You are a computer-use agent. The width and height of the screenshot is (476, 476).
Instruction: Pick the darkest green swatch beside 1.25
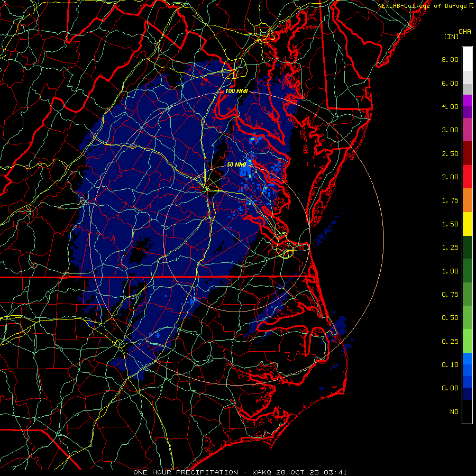[467, 247]
